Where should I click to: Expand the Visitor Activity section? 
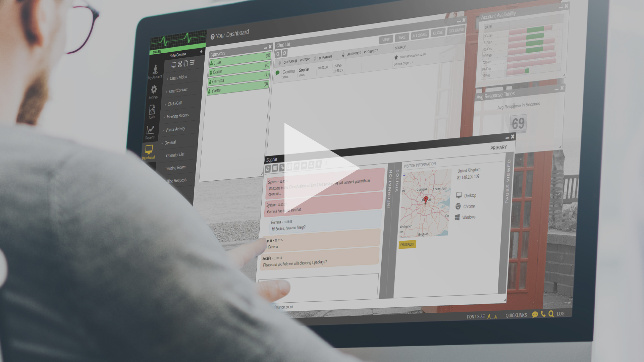tap(175, 129)
